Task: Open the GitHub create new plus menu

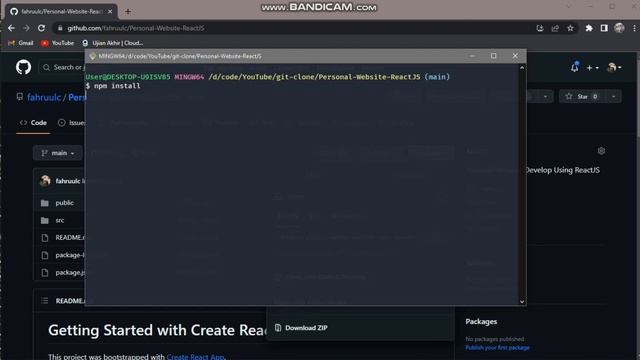Action: pos(593,68)
